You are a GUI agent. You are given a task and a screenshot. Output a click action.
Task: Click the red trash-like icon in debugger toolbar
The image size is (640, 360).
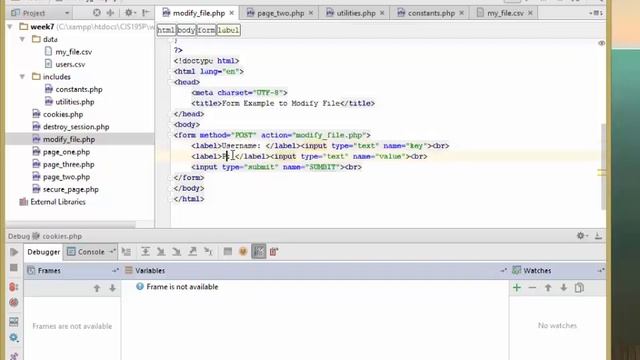point(274,252)
